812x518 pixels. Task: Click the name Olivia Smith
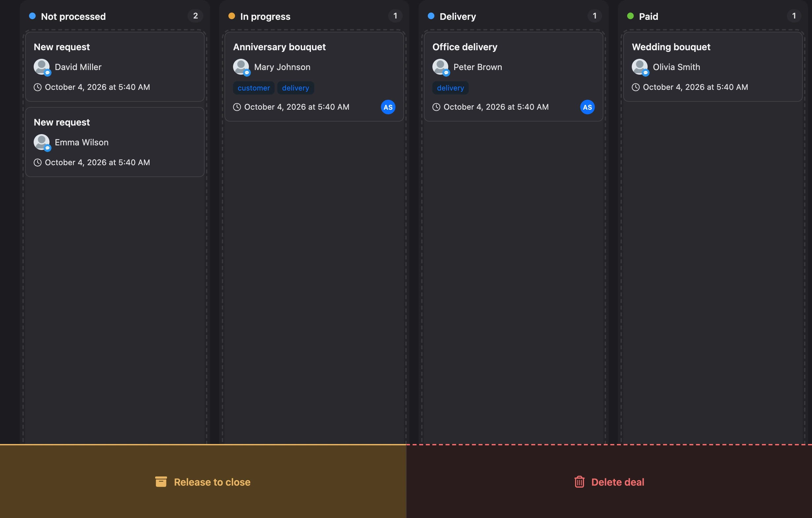676,67
